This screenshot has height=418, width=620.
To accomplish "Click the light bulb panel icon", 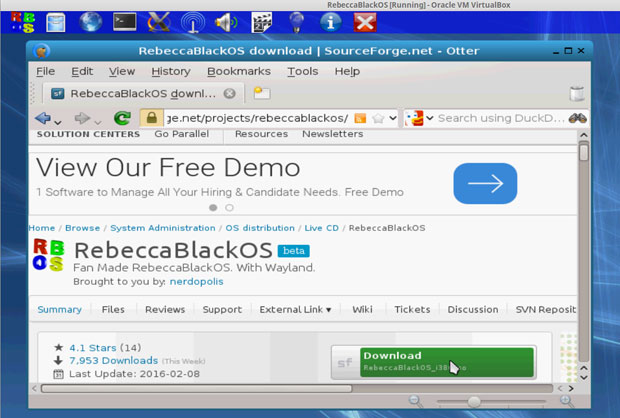I will coord(296,22).
